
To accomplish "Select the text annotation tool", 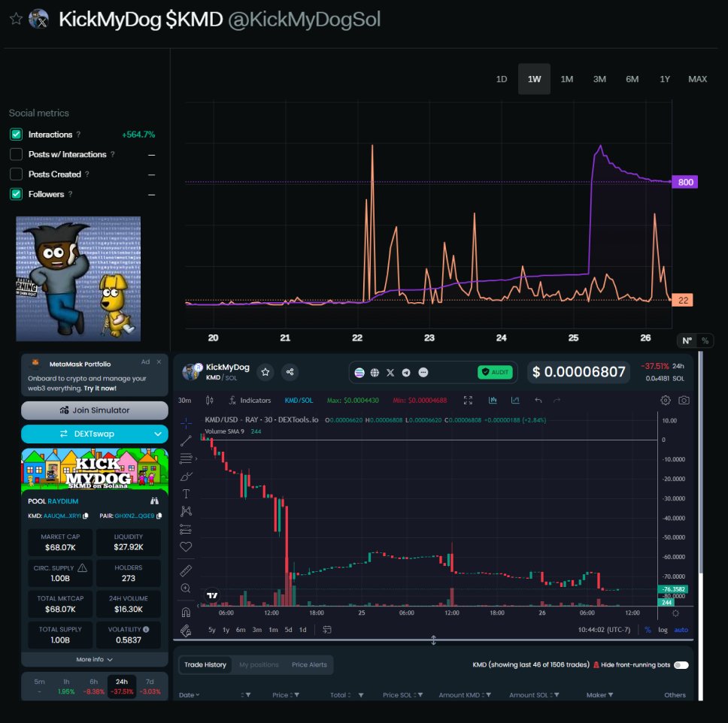I will click(x=186, y=494).
